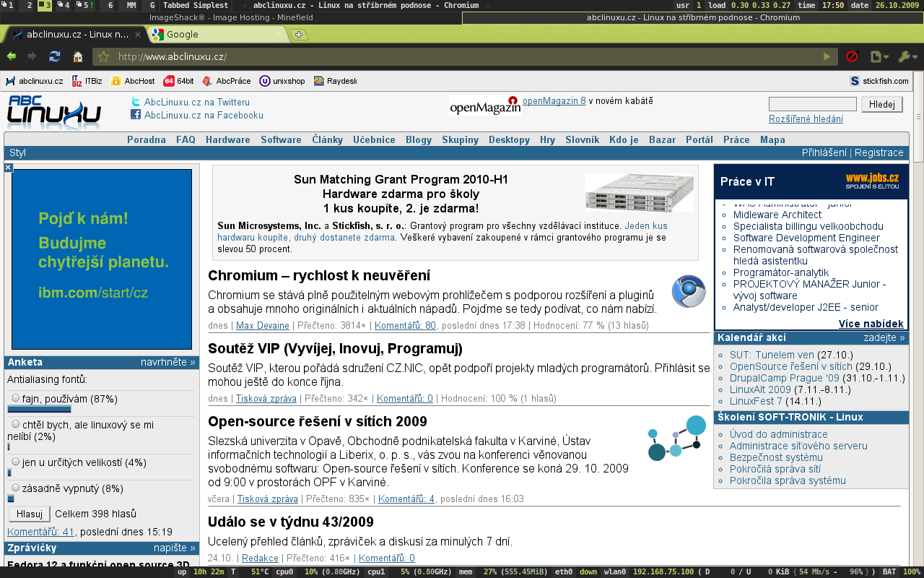Open Slovník in the site menu
The image size is (924, 578).
point(582,139)
